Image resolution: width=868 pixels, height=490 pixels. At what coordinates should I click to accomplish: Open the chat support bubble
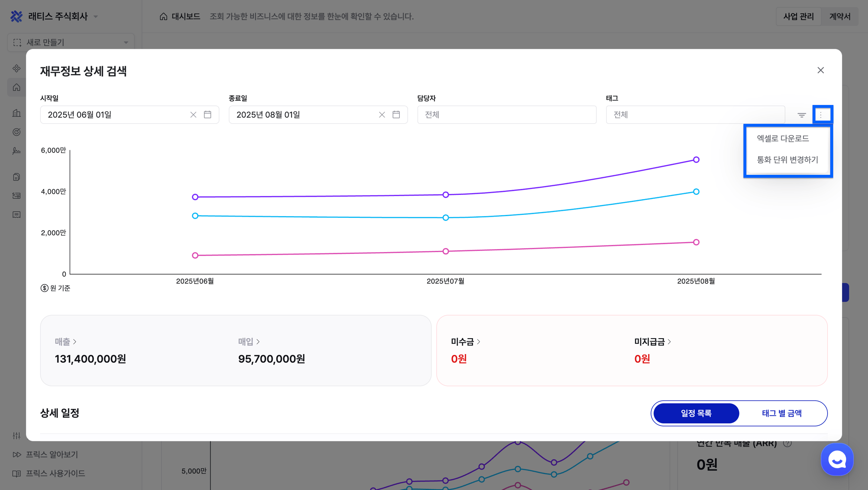coord(837,460)
